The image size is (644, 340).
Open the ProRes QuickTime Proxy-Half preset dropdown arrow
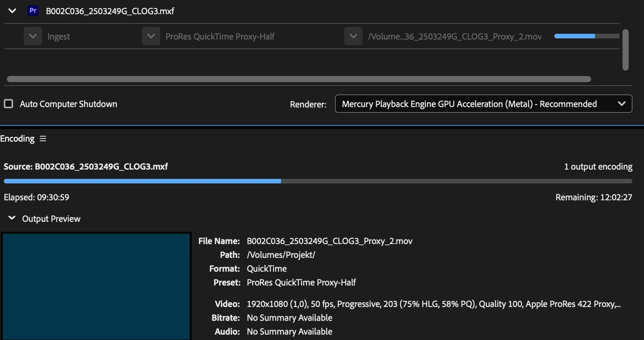151,36
